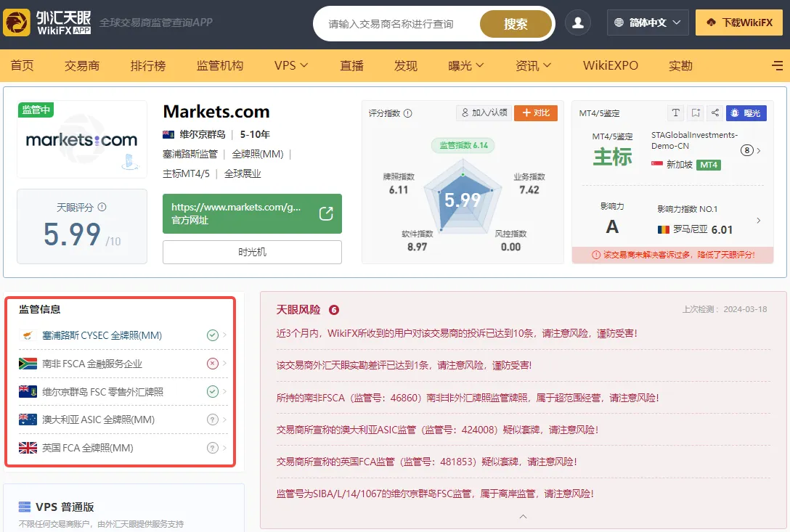Open the 时光机 button
790x532 pixels.
pos(252,252)
